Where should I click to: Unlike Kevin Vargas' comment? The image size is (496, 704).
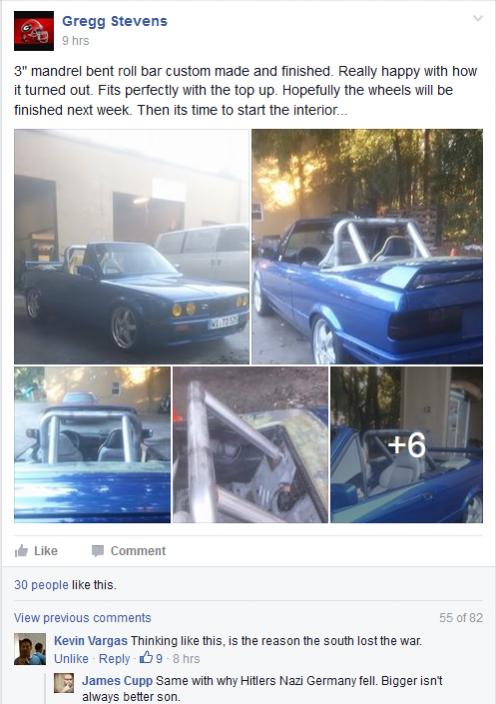71,659
